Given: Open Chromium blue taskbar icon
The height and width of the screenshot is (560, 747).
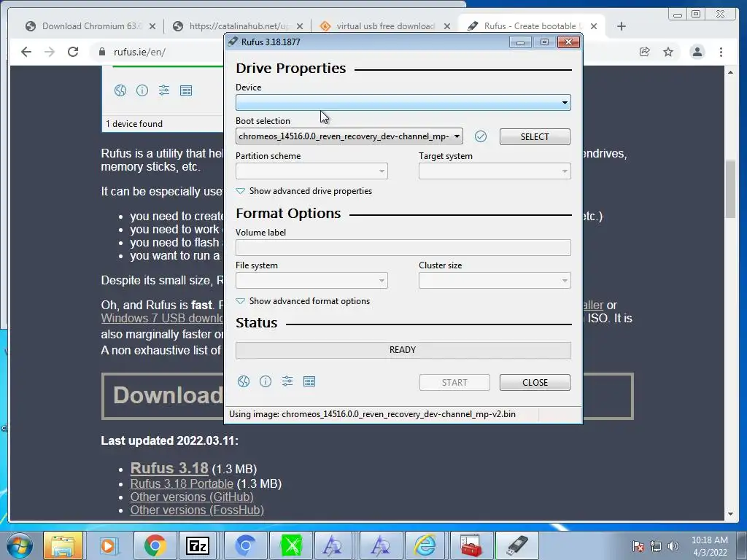Looking at the screenshot, I should pyautogui.click(x=245, y=545).
